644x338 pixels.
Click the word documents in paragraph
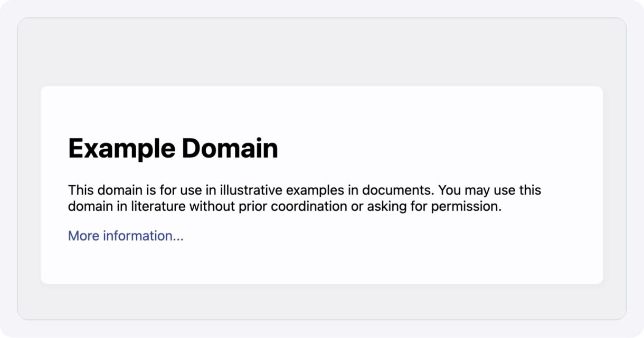[x=398, y=190]
